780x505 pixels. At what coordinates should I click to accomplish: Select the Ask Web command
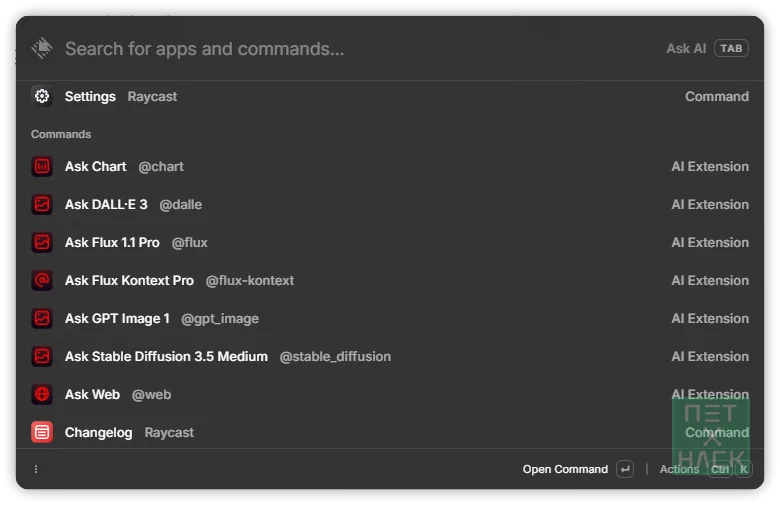click(x=390, y=394)
